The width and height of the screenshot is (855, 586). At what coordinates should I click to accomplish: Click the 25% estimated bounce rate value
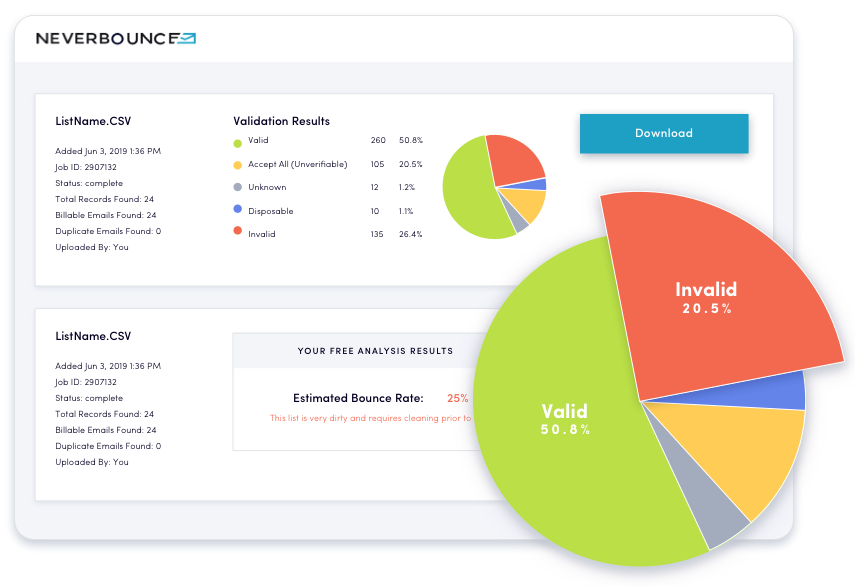click(457, 398)
